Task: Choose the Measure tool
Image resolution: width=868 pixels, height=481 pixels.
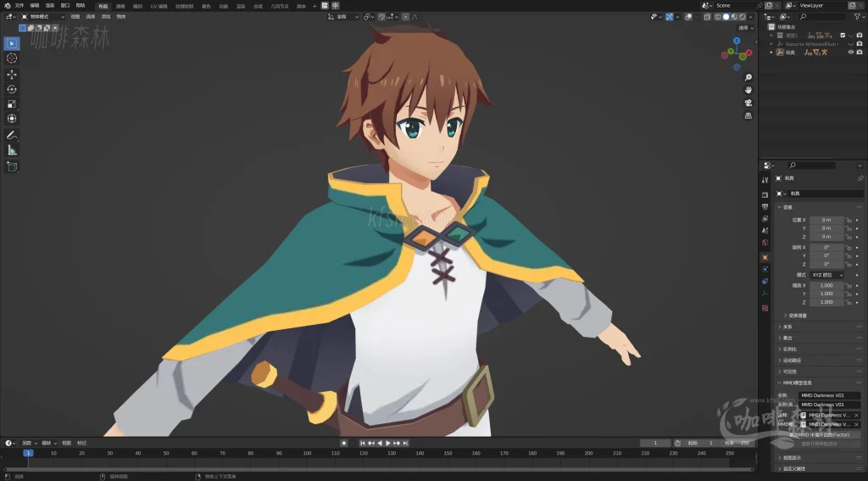Action: coord(12,150)
